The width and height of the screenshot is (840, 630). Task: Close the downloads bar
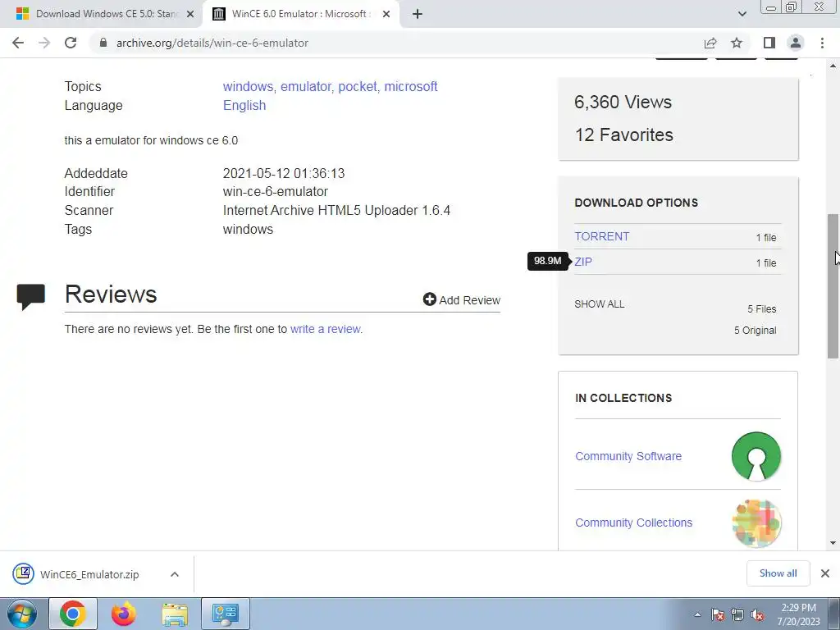pyautogui.click(x=825, y=573)
